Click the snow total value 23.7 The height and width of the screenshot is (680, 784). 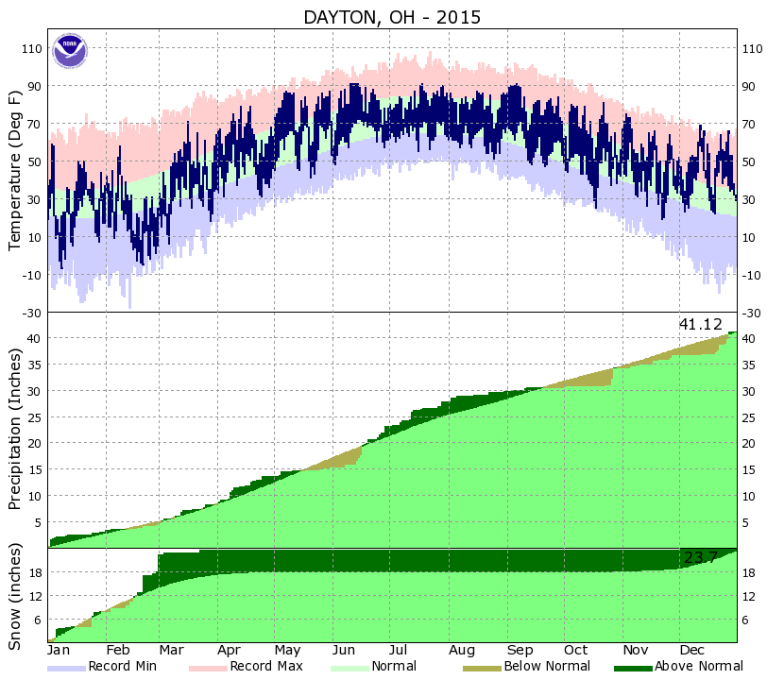coord(701,557)
